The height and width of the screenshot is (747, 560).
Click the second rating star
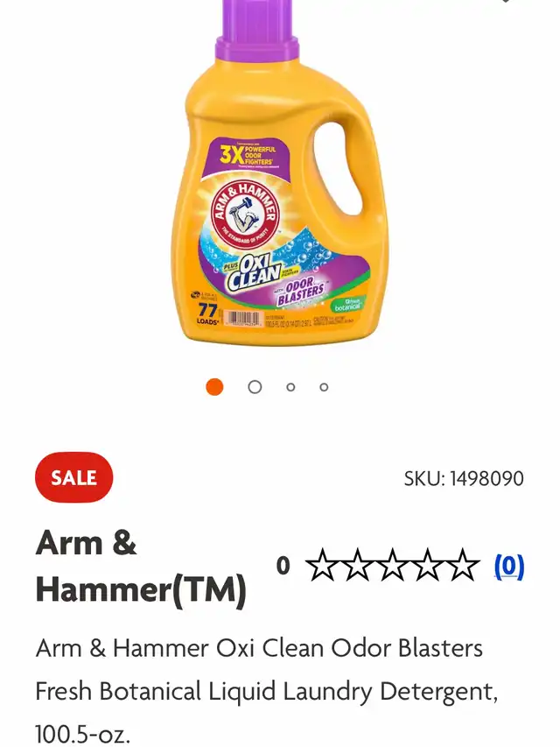point(358,565)
